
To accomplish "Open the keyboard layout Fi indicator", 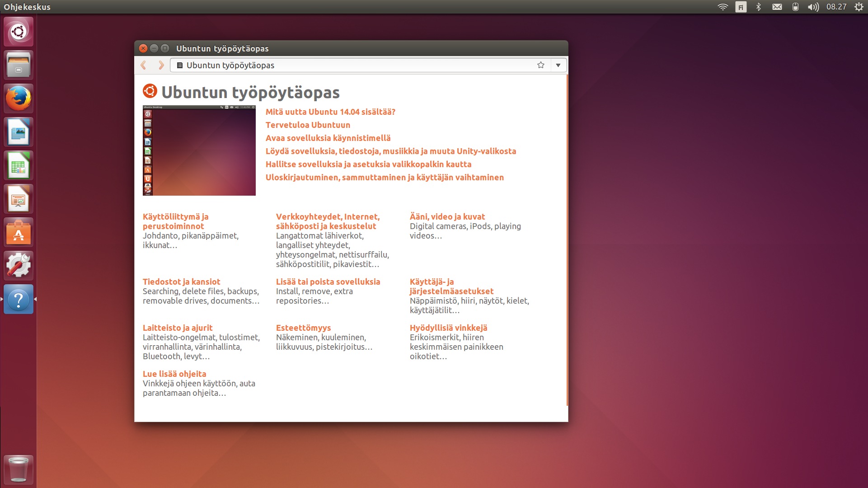I will [741, 7].
